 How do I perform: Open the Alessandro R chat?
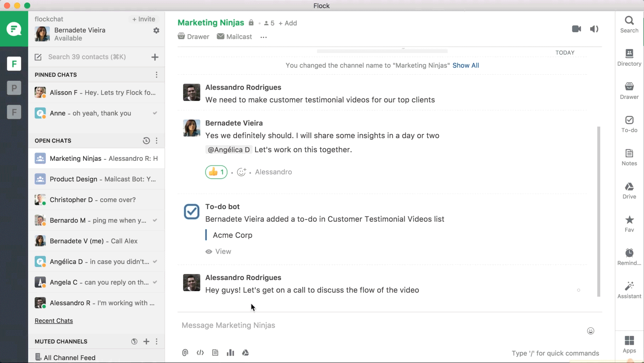[96, 303]
